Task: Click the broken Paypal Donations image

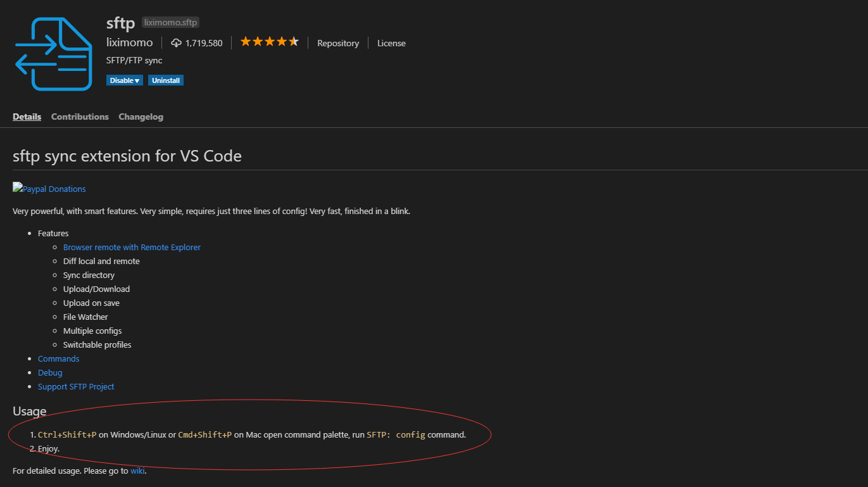Action: (x=49, y=189)
